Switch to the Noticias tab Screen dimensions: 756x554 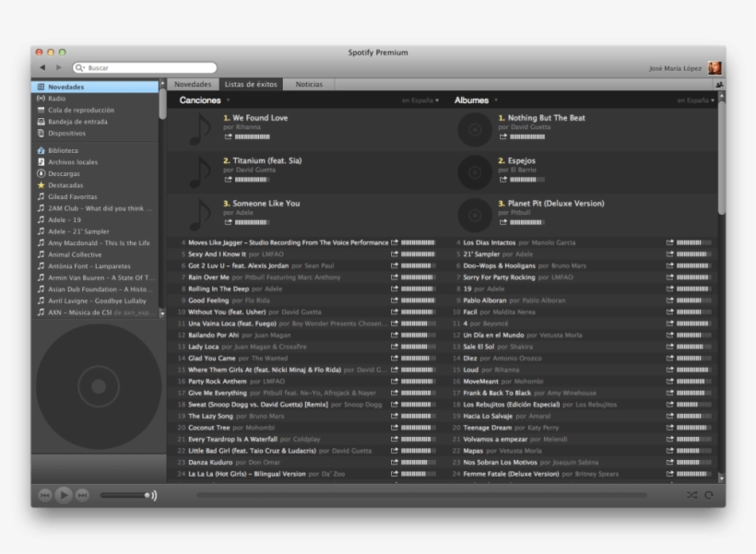point(309,85)
